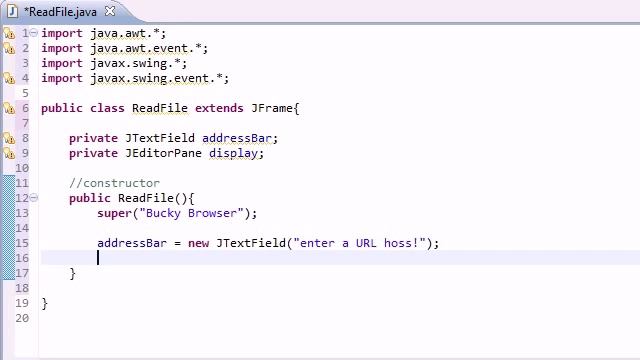Click JFrame in class declaration
640x360 pixels.
271,109
